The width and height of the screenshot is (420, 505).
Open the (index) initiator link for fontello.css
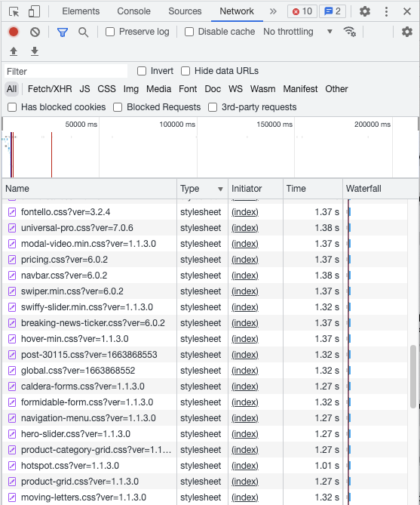(245, 212)
